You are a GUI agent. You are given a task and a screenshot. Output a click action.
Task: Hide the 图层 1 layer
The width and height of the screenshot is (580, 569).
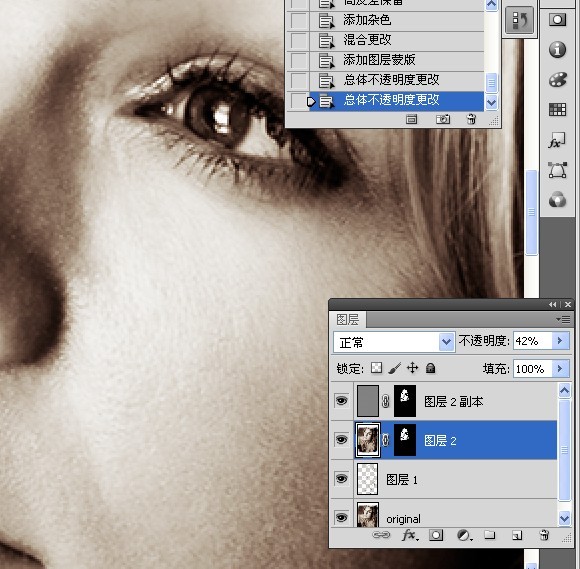point(341,479)
